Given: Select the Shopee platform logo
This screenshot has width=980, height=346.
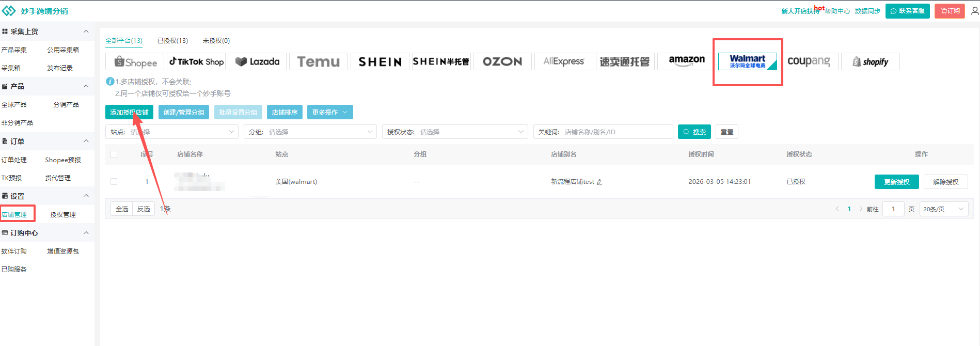Looking at the screenshot, I should [135, 61].
